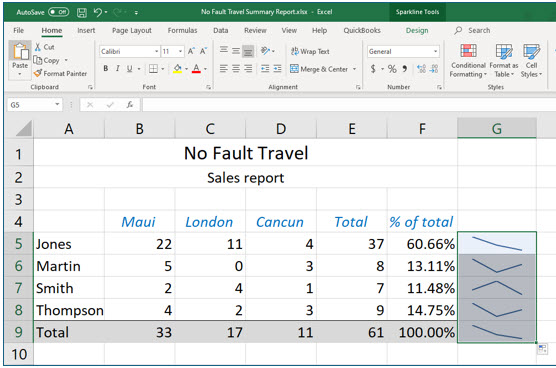Click the Quick Analysis icon below sparklines
The image size is (556, 368).
(543, 349)
